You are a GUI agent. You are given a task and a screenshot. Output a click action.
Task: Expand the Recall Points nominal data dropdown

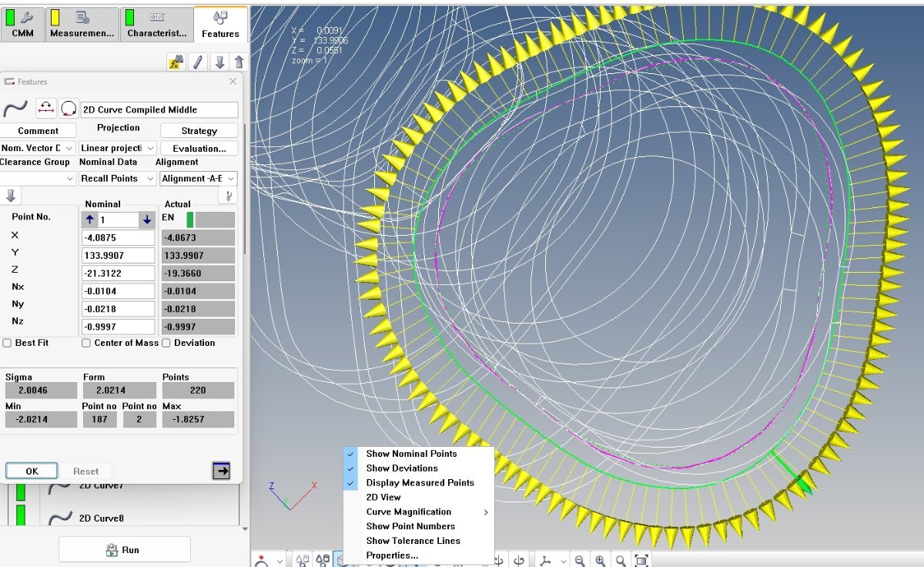click(118, 178)
